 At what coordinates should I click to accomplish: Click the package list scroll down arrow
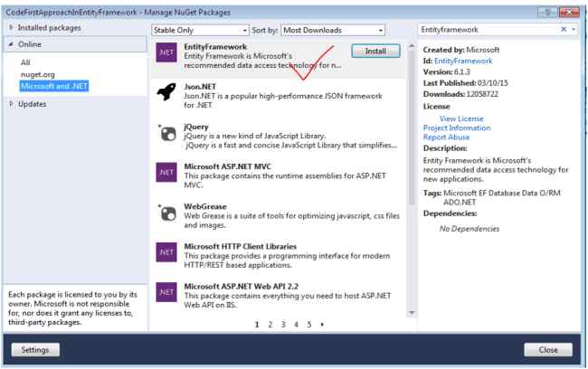coord(412,313)
